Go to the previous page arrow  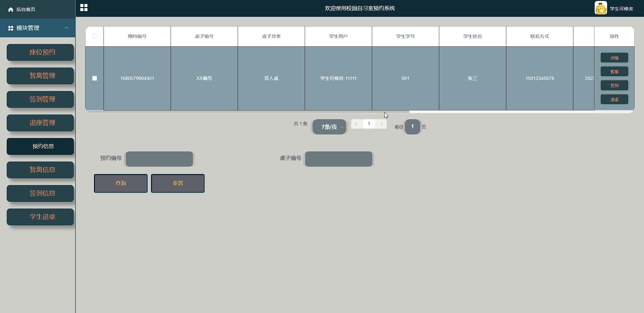[356, 124]
